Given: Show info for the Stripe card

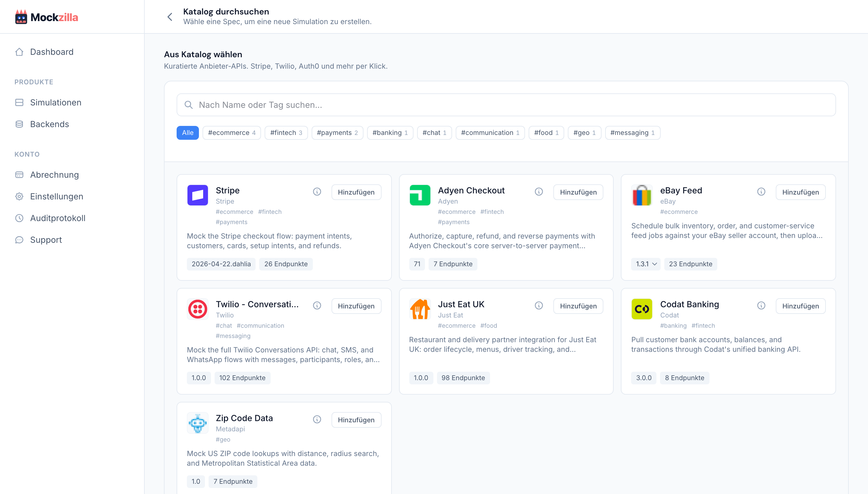Looking at the screenshot, I should point(317,192).
